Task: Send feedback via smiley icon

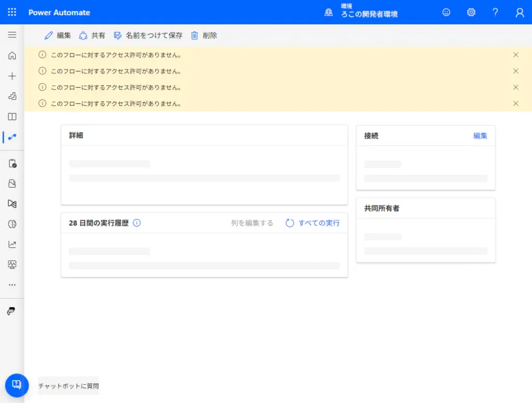Action: click(446, 12)
